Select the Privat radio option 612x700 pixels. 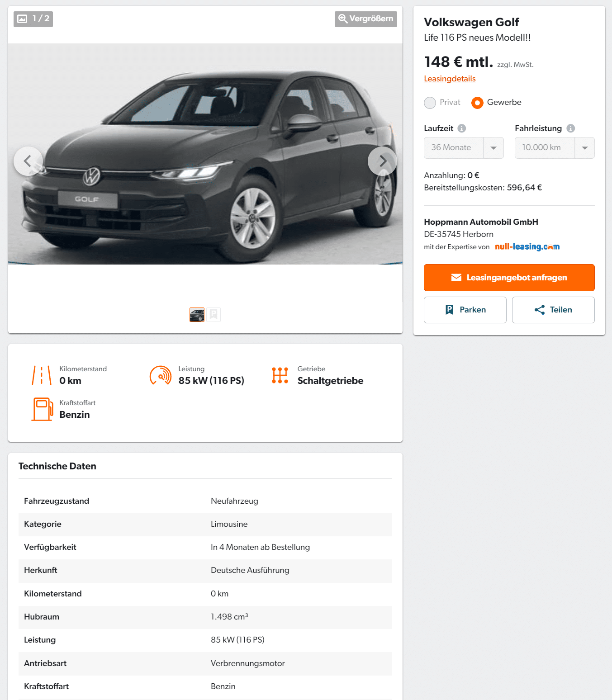(x=430, y=103)
